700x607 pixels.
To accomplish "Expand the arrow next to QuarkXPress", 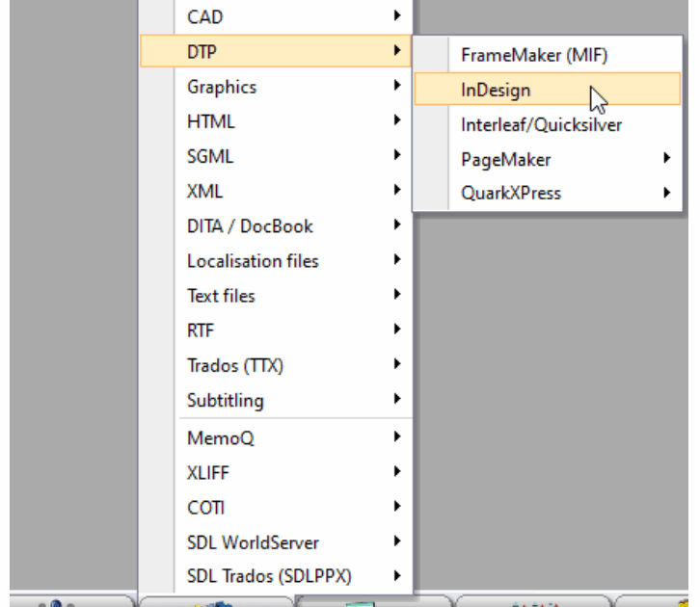I will tap(667, 193).
